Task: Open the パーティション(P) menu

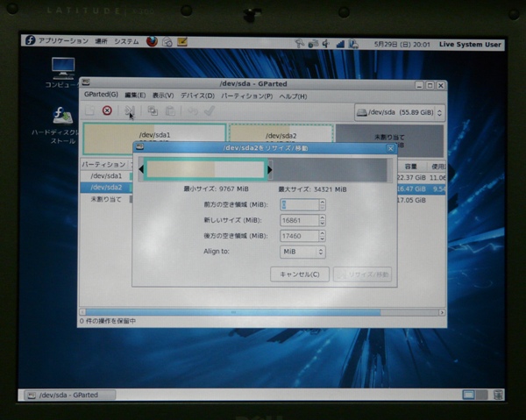Action: pos(246,96)
